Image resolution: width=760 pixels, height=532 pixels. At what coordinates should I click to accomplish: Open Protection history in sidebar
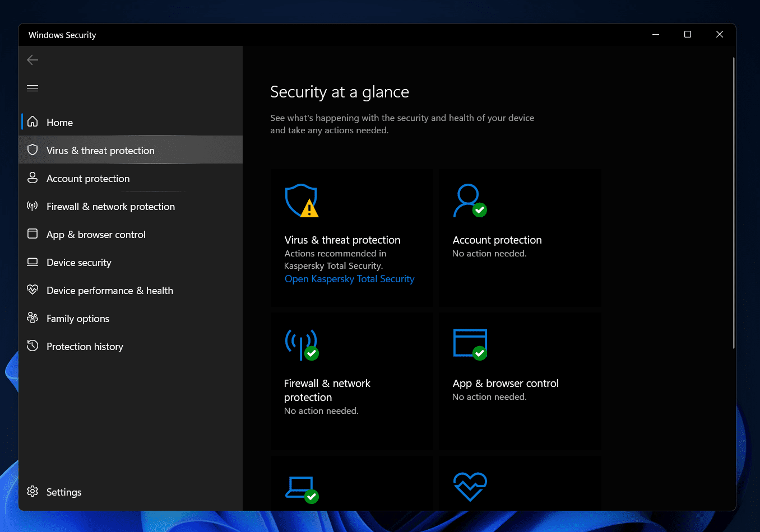click(85, 346)
